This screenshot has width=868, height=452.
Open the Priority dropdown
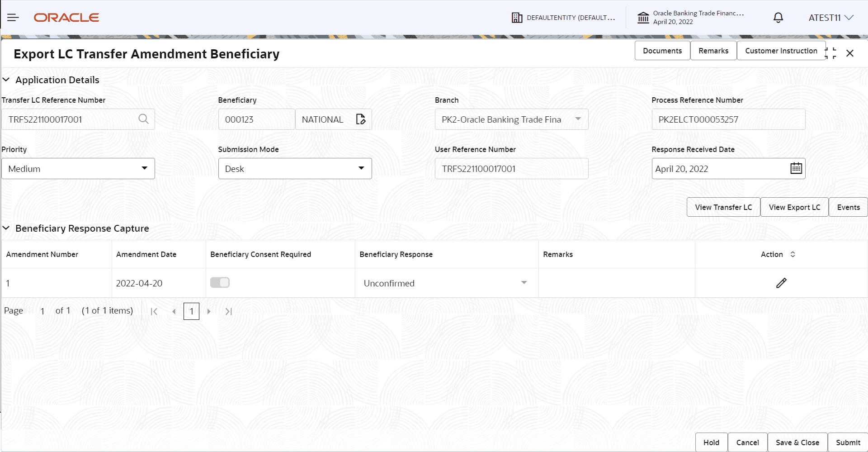pos(145,168)
